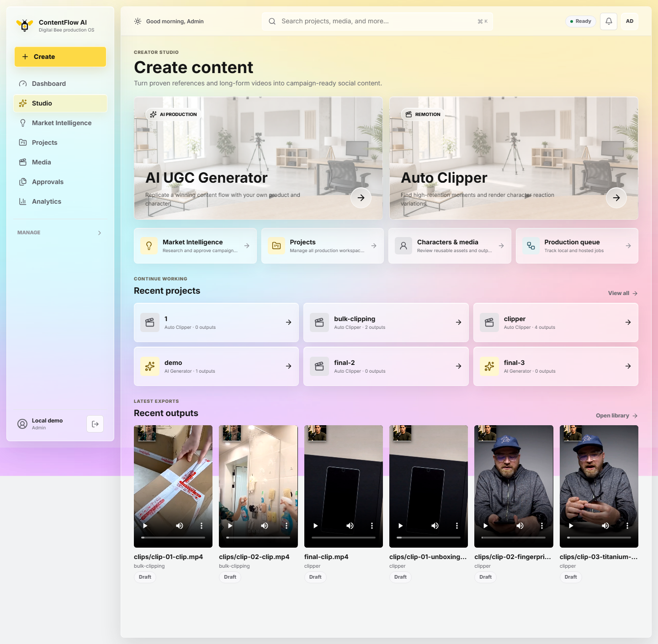Screen dimensions: 658x644
Task: Open Approvals in the sidebar
Action: (x=60, y=182)
